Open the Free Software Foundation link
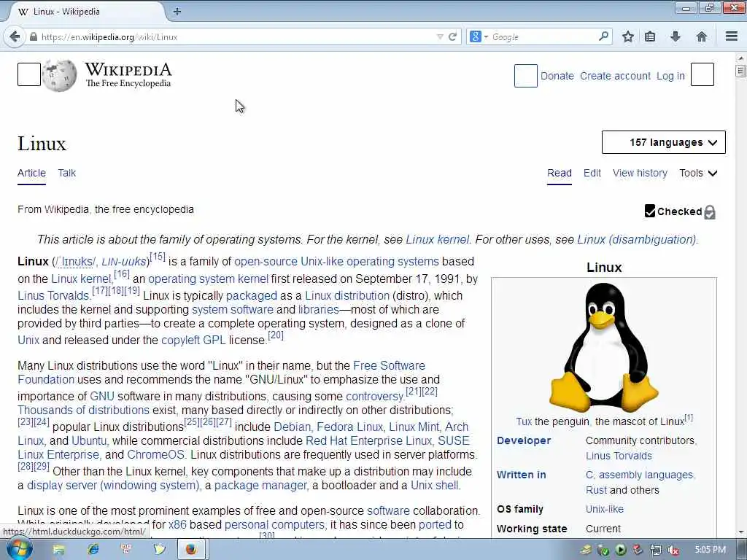 [390, 366]
